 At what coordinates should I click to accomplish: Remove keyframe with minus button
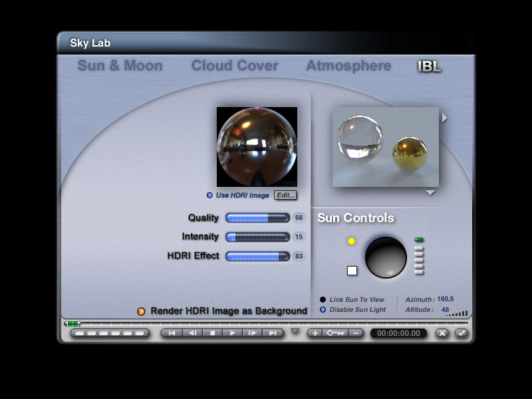pyautogui.click(x=356, y=333)
